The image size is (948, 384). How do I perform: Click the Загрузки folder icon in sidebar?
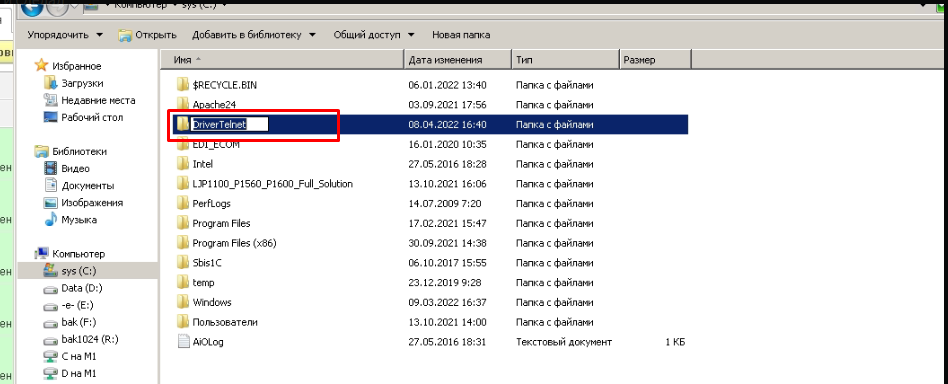click(51, 83)
